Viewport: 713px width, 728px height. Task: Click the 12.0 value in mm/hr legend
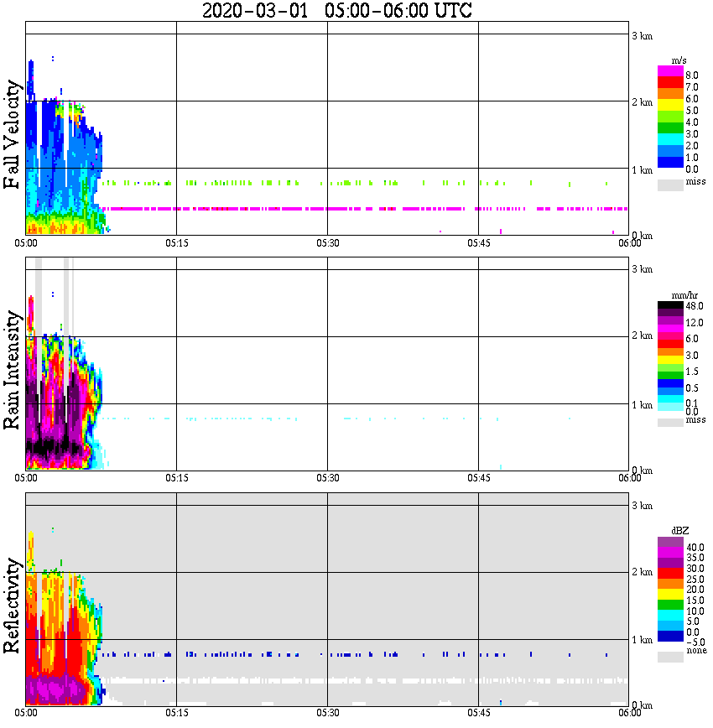[695, 323]
